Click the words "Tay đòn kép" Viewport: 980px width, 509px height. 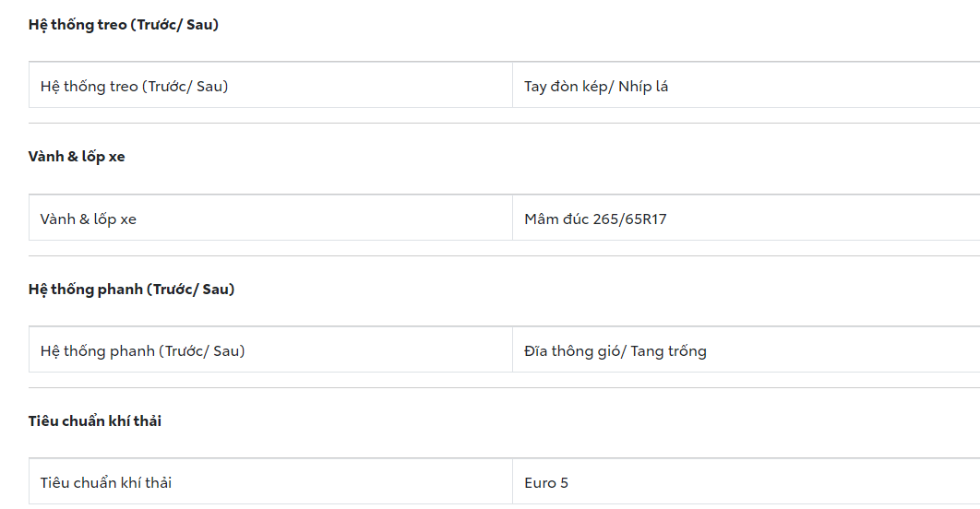point(566,87)
